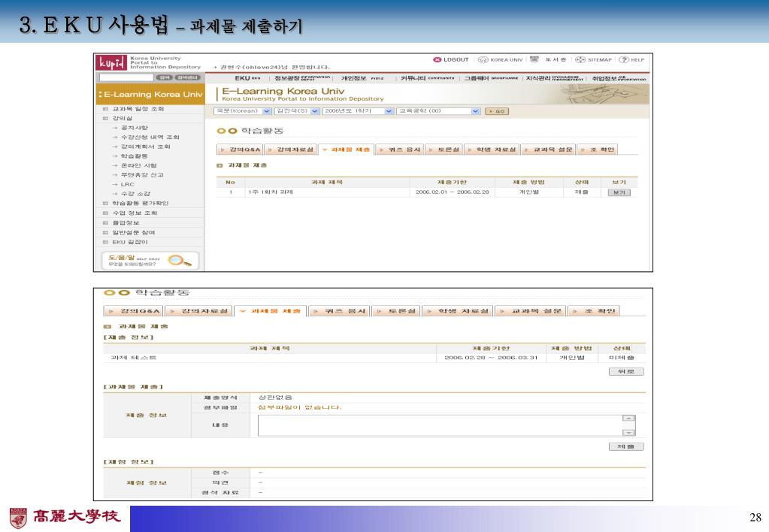Select LRC in the sidebar
Image resolution: width=769 pixels, height=532 pixels.
coord(127,184)
